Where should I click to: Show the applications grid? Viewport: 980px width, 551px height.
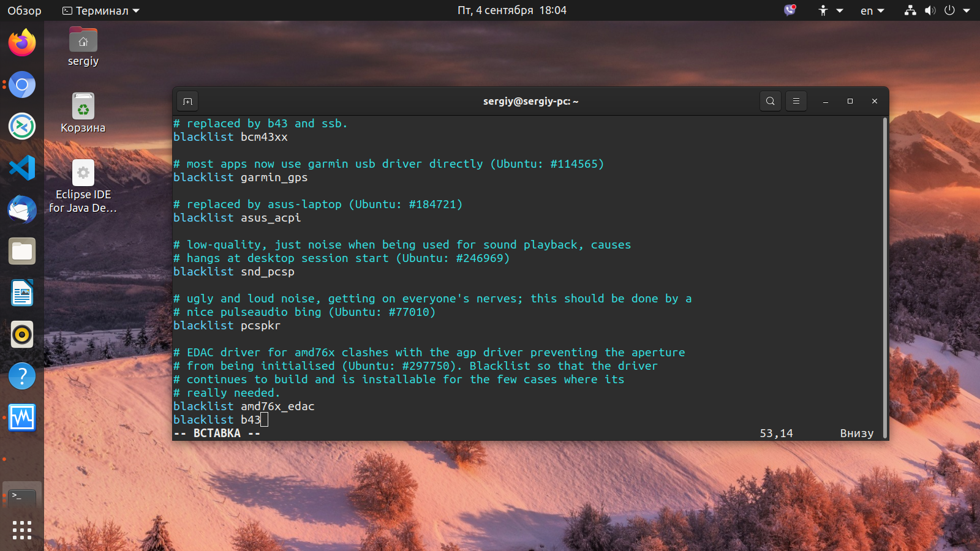[22, 530]
